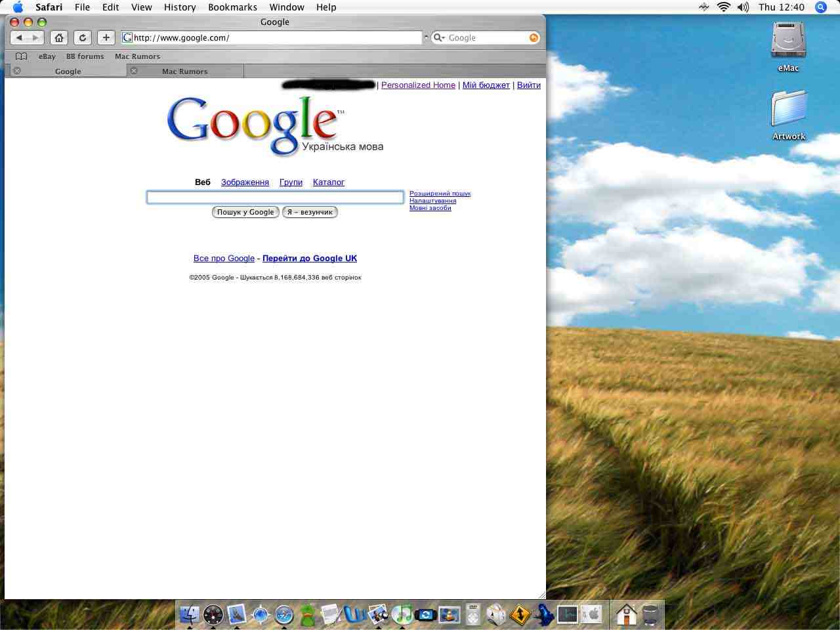
Task: Open the View menu
Action: point(141,7)
